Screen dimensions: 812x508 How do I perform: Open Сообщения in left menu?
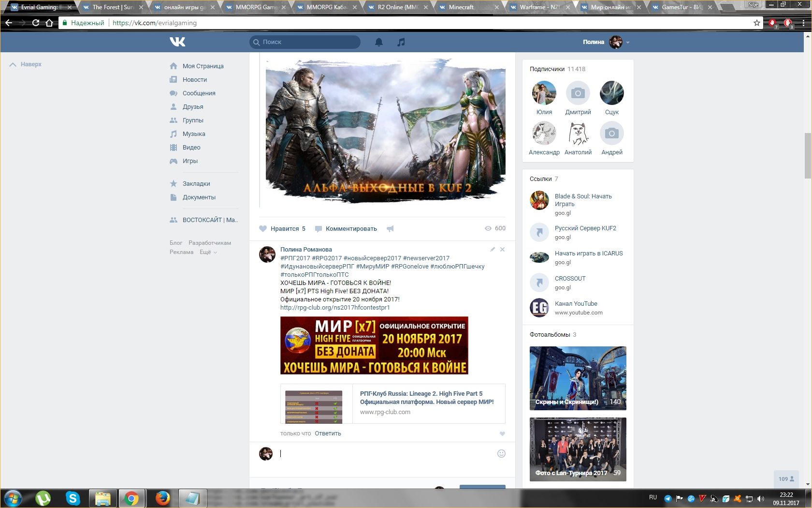click(x=199, y=93)
